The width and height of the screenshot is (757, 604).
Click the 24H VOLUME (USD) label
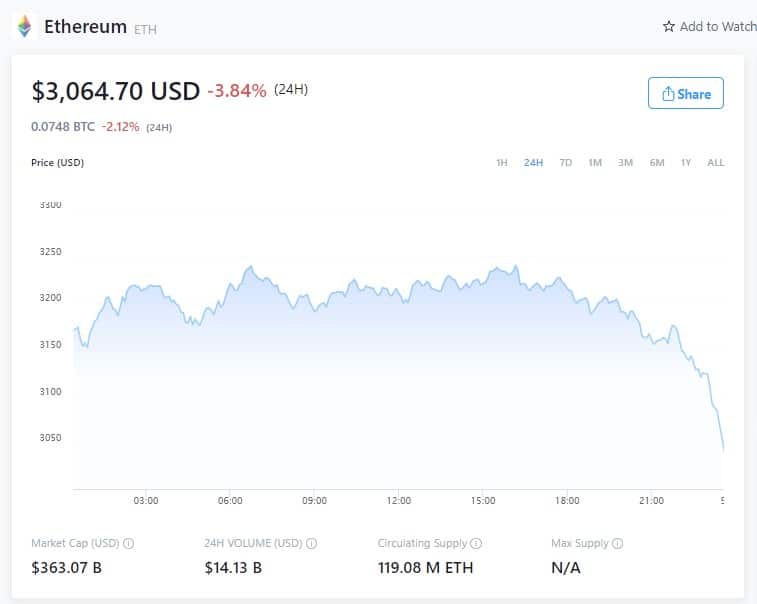[x=253, y=543]
